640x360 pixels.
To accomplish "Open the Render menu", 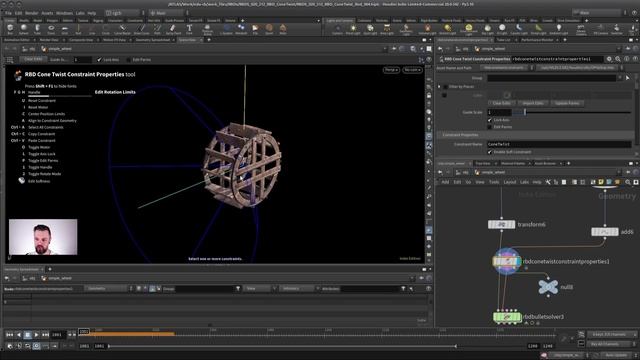I will pos(31,13).
